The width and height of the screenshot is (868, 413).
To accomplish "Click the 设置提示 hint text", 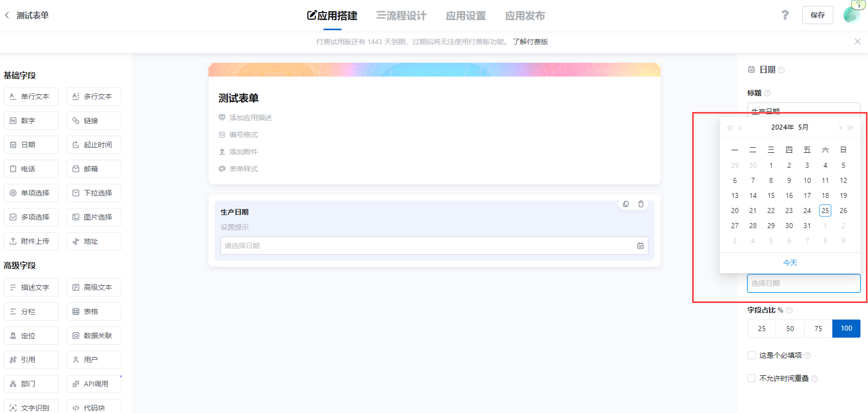I will coord(235,227).
